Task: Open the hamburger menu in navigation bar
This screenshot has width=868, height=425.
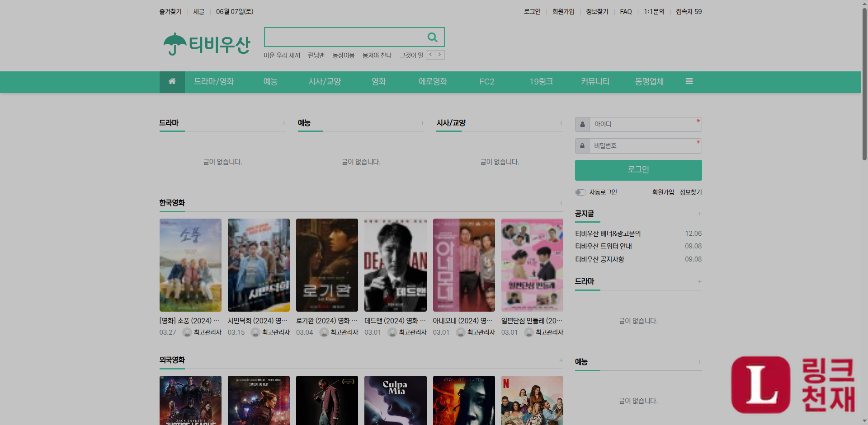Action: coord(689,81)
